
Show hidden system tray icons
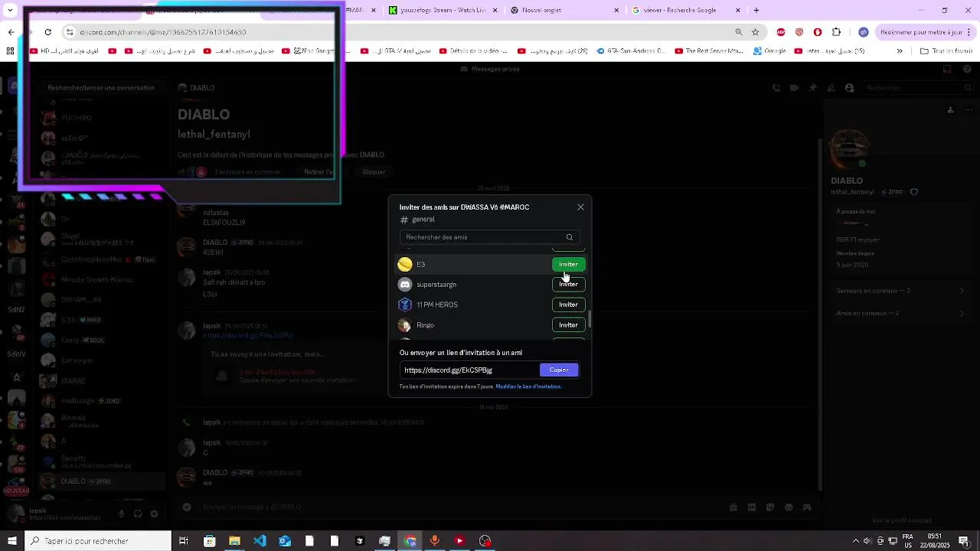pos(856,541)
